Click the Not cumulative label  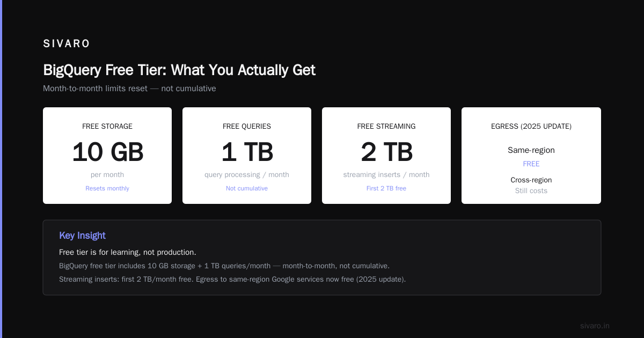coord(247,188)
